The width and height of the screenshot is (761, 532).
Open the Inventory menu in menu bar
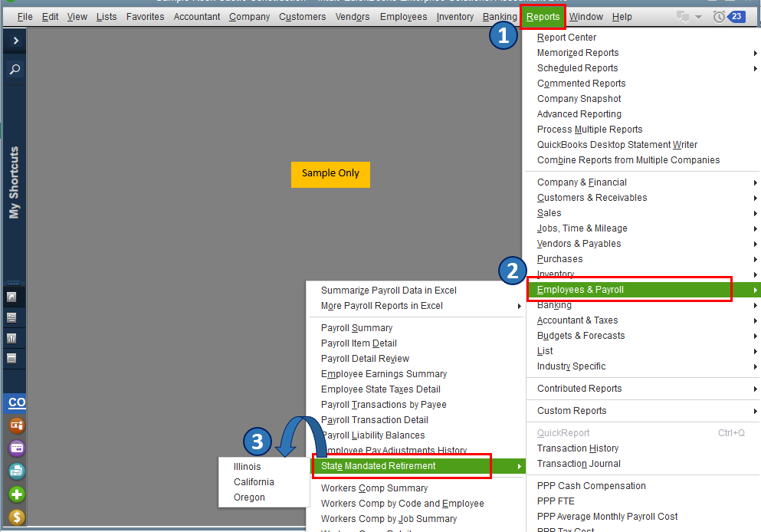(454, 17)
